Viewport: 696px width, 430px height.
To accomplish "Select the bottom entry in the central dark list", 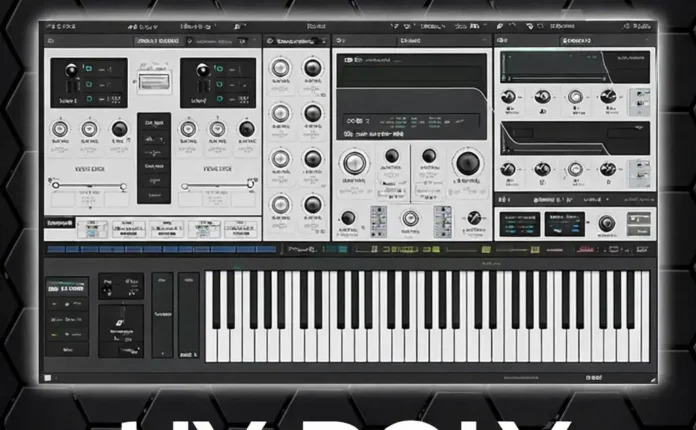I will (x=154, y=195).
